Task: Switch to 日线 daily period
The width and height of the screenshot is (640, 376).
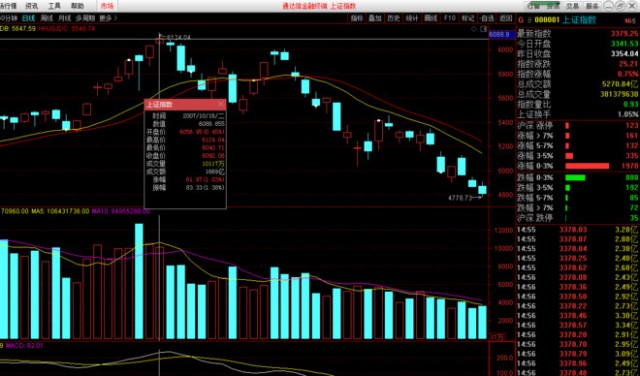Action: click(29, 18)
